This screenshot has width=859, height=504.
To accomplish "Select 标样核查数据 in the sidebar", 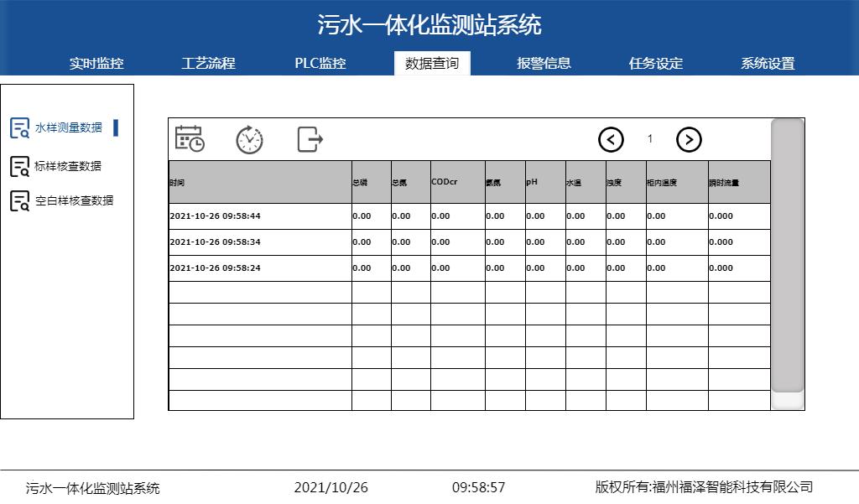I will [x=68, y=166].
